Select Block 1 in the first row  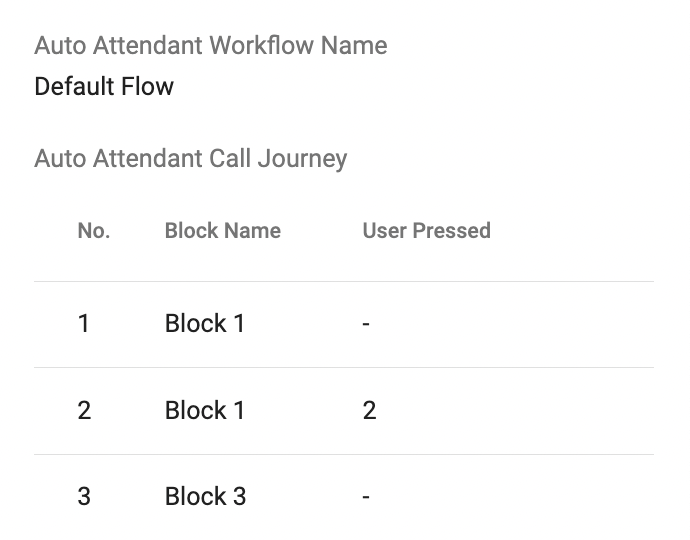(205, 323)
